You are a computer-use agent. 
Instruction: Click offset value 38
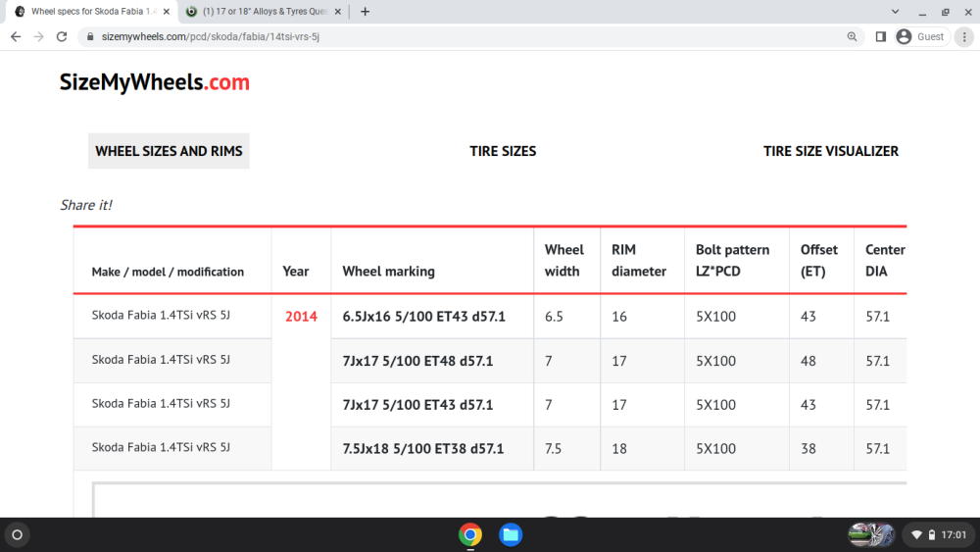coord(808,448)
